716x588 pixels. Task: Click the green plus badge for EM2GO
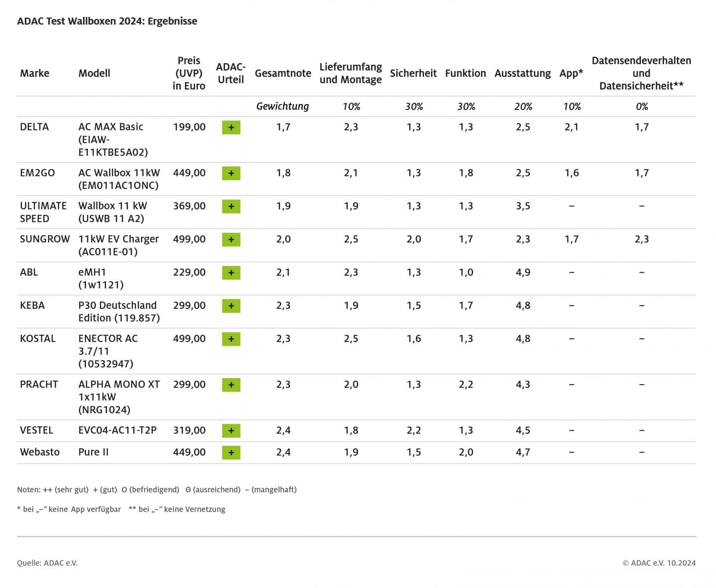[231, 173]
